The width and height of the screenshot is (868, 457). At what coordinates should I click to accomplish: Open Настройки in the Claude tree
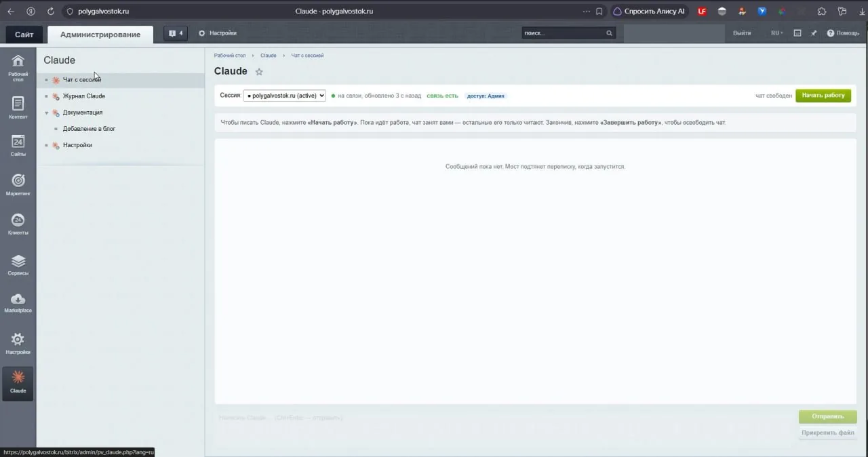pos(77,145)
